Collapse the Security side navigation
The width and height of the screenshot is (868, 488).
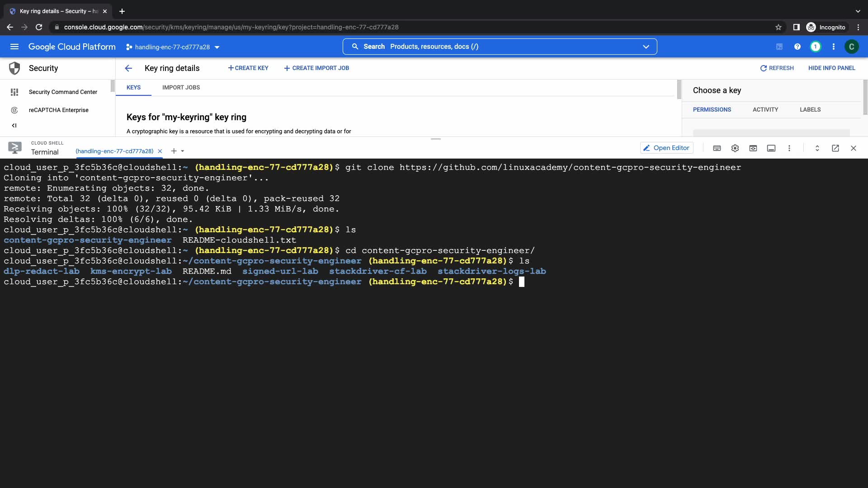click(x=14, y=126)
